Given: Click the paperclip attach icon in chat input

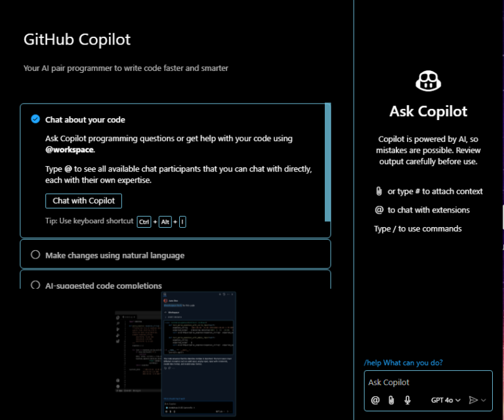Looking at the screenshot, I should (391, 400).
